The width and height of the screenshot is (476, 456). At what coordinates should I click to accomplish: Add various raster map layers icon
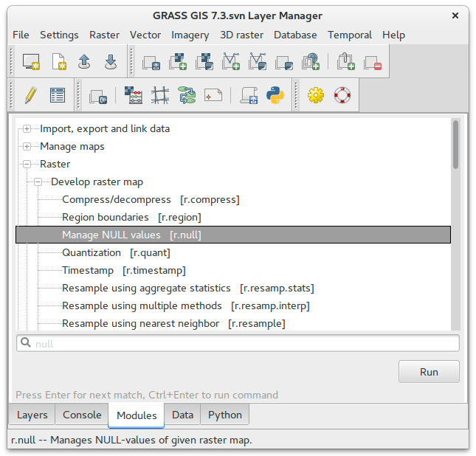click(204, 62)
